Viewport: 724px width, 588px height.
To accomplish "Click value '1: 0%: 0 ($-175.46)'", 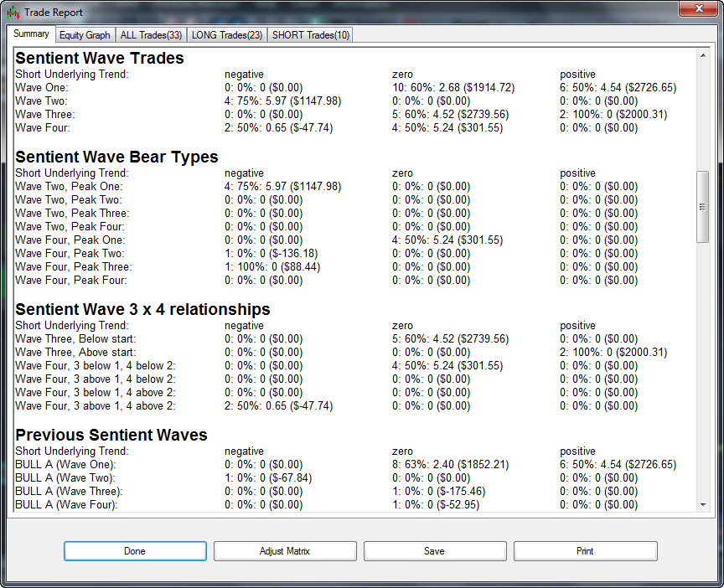I will click(438, 491).
